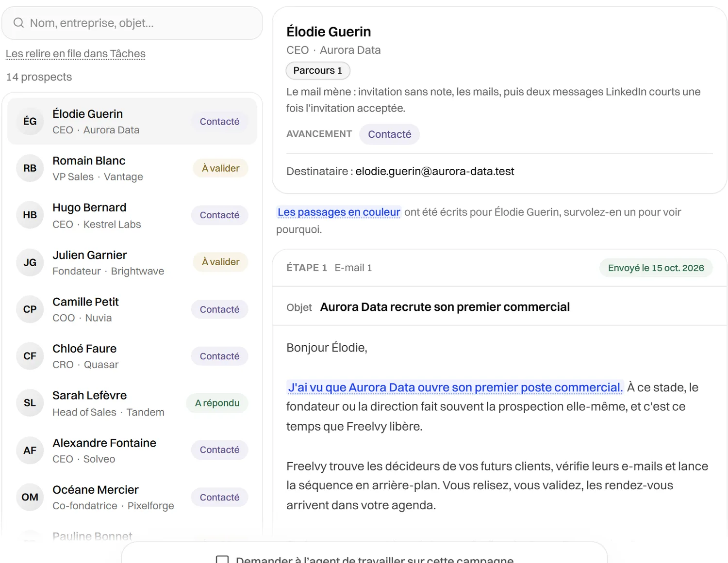728x563 pixels.
Task: Click the 'À valider' badge for Romain Blanc
Action: (221, 168)
